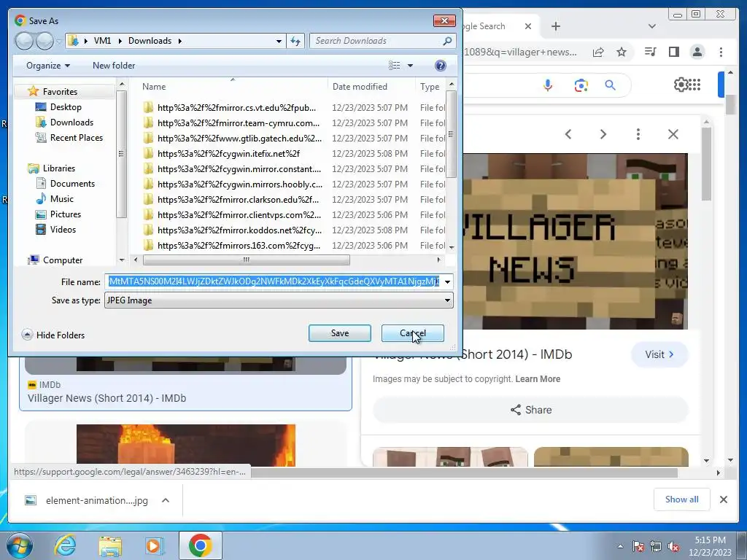Screen dimensions: 747x560
Task: Expand the File name dropdown arrow
Action: coord(447,281)
